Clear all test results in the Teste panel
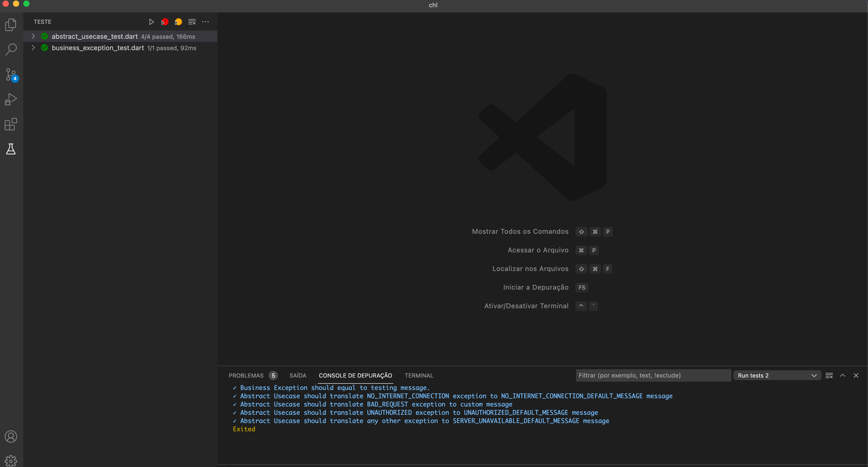 (x=192, y=21)
